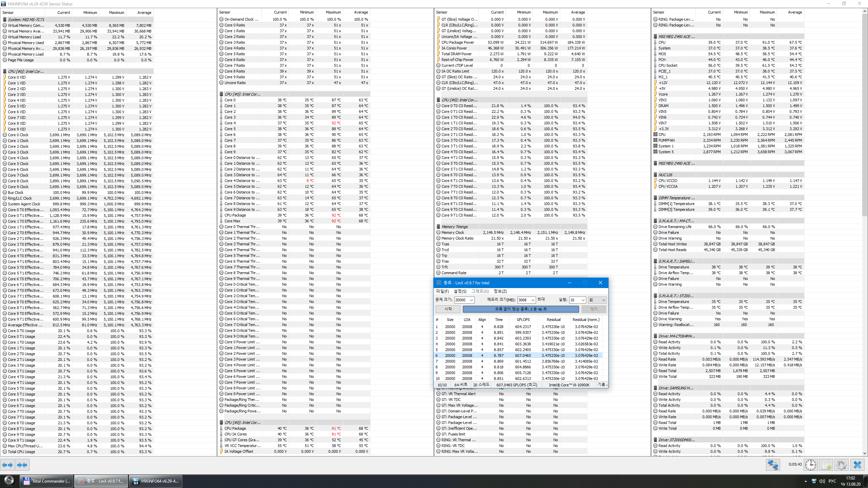This screenshot has height=488, width=868.
Task: Open HWiNFO sensor settings gear icon
Action: [x=841, y=465]
